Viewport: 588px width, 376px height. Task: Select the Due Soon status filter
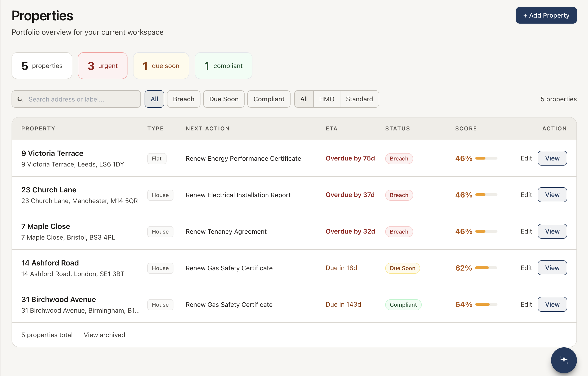pos(224,99)
